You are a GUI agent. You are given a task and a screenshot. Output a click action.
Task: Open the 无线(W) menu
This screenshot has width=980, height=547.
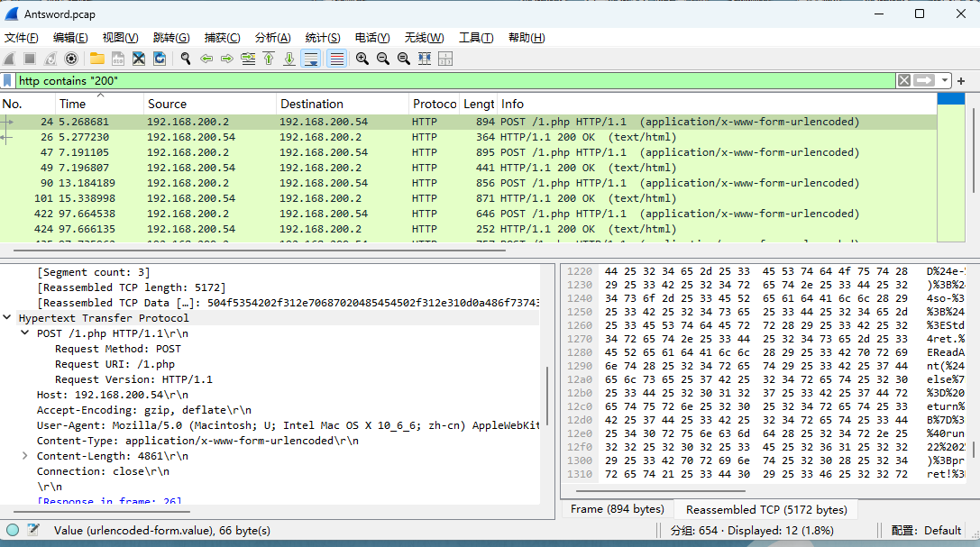click(424, 38)
